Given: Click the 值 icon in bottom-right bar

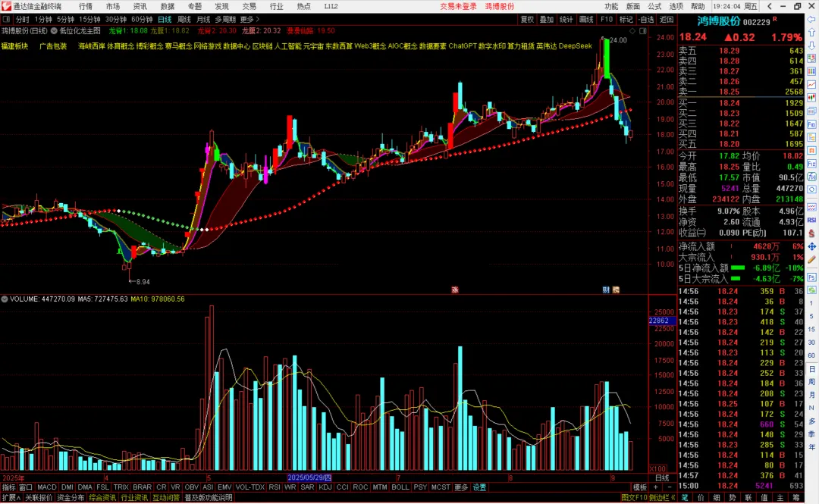Looking at the screenshot, I should pyautogui.click(x=764, y=498).
